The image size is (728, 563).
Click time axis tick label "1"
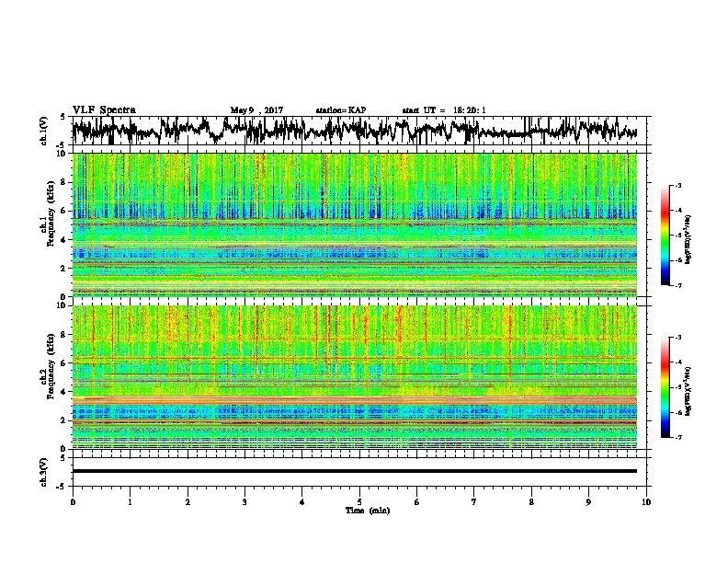[x=130, y=502]
